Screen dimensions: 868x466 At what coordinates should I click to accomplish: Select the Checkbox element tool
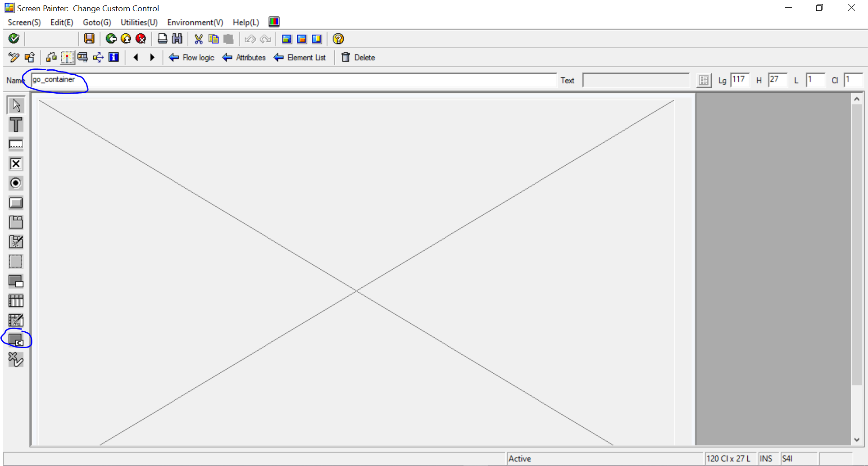coord(16,163)
